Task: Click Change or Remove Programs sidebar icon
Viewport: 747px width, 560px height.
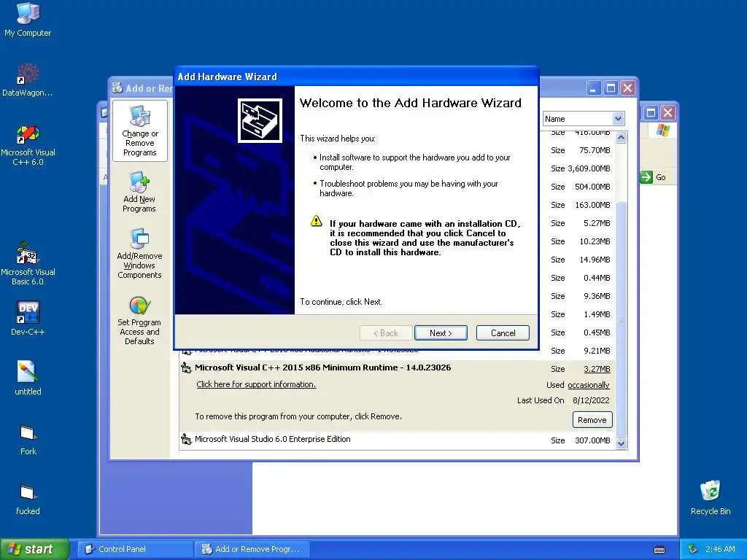Action: [x=139, y=131]
